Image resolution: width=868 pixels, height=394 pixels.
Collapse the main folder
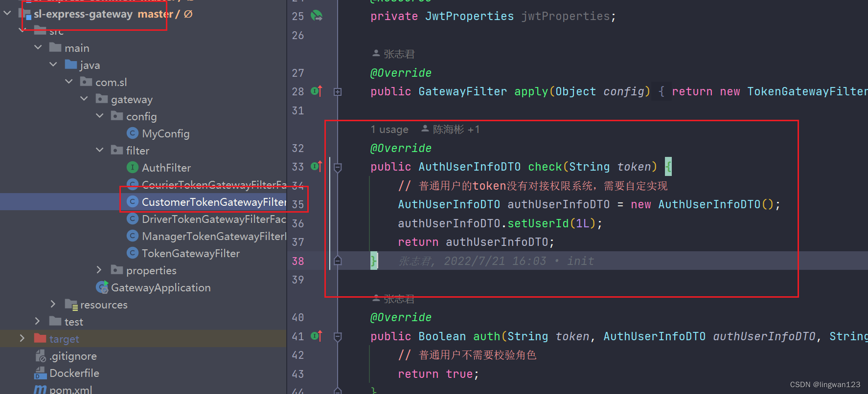[x=38, y=47]
